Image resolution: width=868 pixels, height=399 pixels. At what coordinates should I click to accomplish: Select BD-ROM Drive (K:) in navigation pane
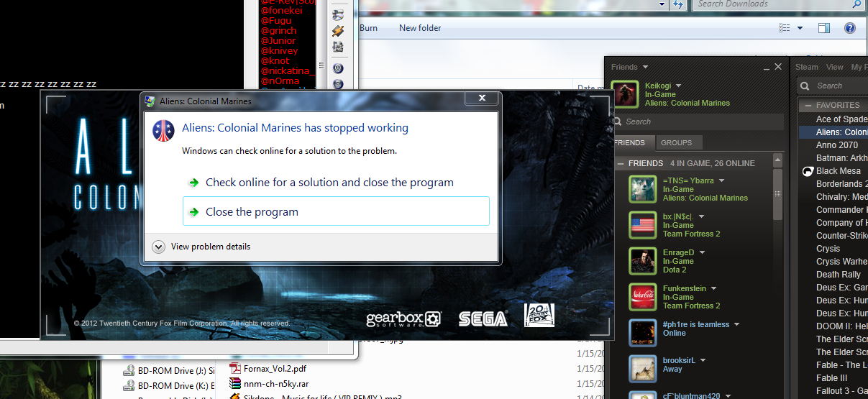(168, 385)
